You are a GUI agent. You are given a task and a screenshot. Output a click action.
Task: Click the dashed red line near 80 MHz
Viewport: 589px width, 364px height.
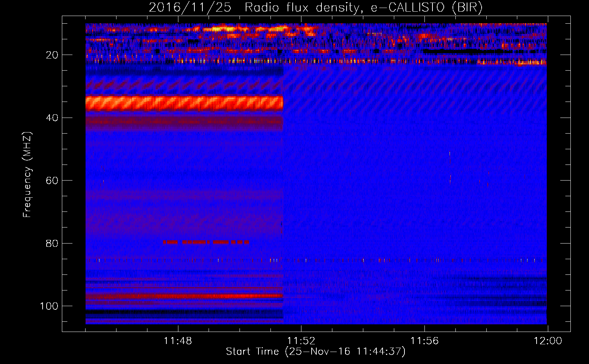[206, 242]
